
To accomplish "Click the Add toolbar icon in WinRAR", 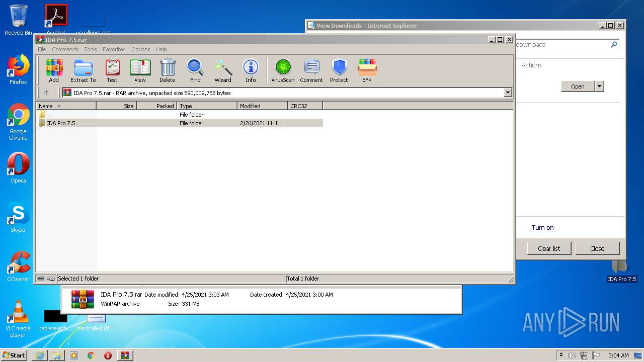I will click(54, 70).
